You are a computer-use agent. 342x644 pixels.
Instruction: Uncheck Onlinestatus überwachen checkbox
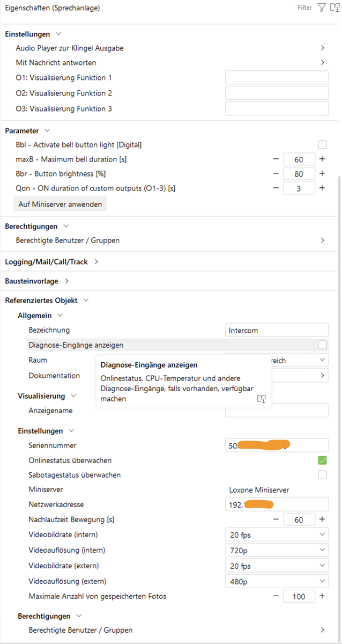pos(322,460)
